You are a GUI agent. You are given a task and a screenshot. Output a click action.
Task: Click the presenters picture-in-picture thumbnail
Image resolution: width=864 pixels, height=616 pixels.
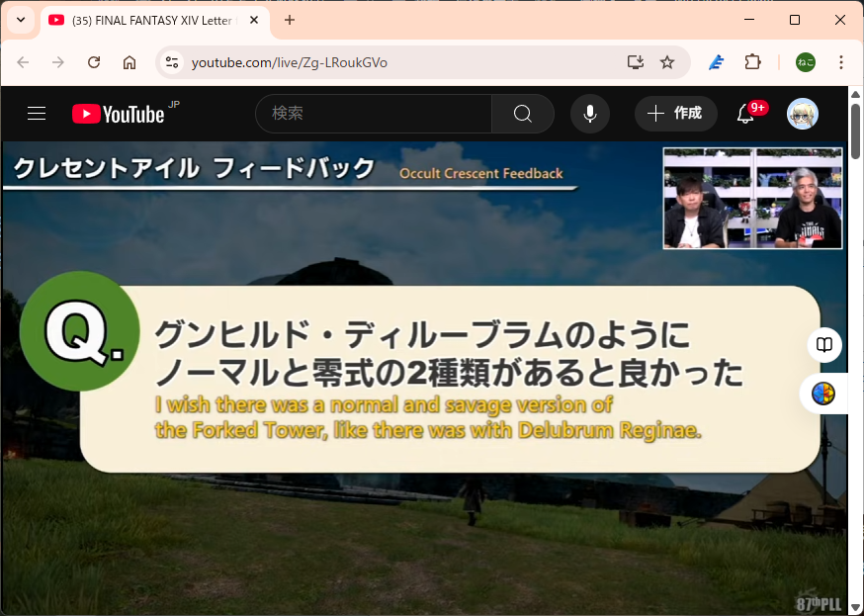click(x=752, y=199)
